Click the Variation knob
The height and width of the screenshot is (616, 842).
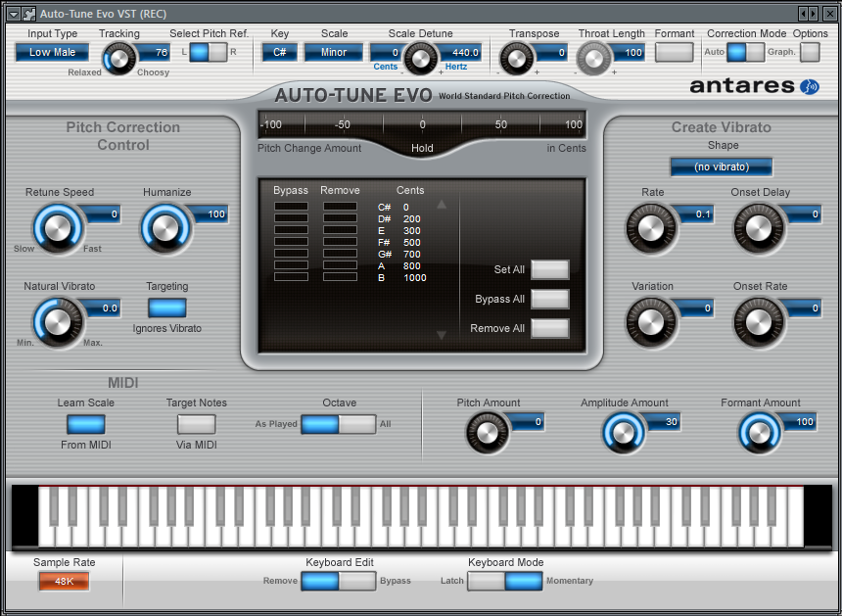[651, 323]
